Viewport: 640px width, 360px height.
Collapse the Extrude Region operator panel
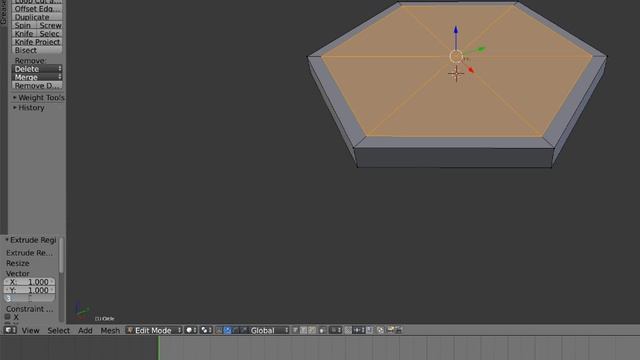click(31, 240)
